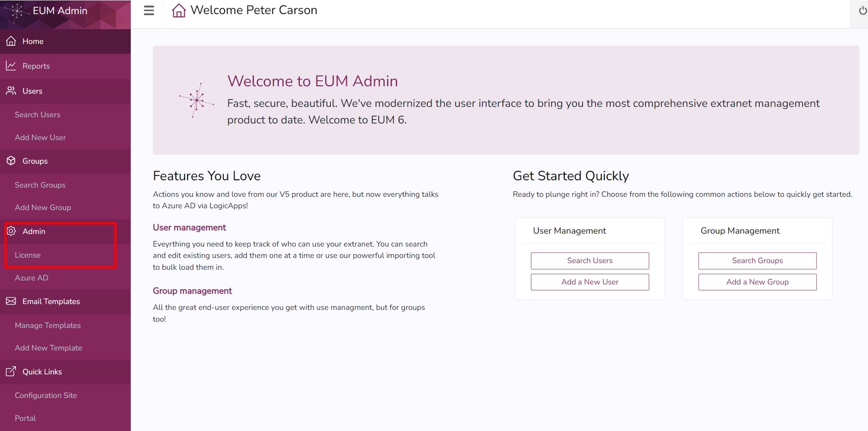The height and width of the screenshot is (431, 868).
Task: Click the EUM Admin logo icon
Action: 17,10
